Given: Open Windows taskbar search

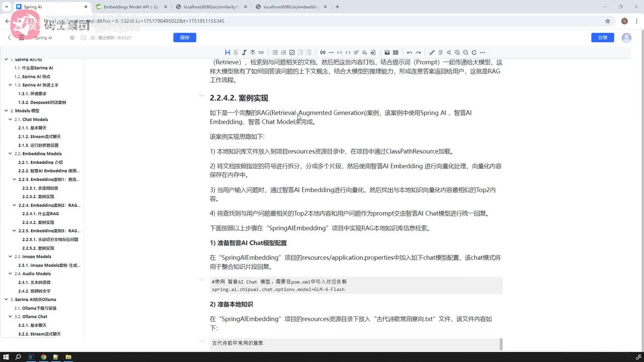Looking at the screenshot, I should tap(18, 357).
